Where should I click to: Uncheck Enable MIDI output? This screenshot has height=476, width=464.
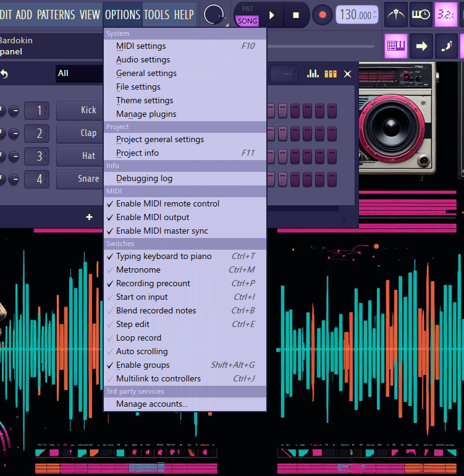pyautogui.click(x=185, y=218)
